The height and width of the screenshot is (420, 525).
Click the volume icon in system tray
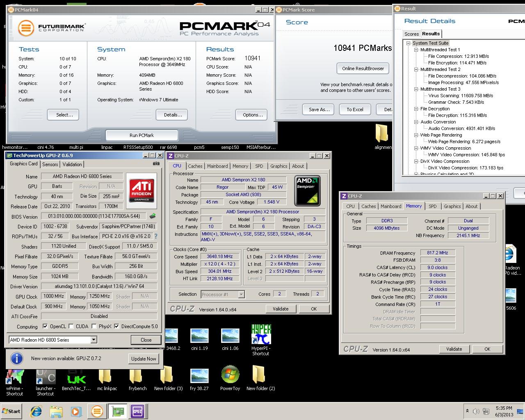tap(476, 411)
